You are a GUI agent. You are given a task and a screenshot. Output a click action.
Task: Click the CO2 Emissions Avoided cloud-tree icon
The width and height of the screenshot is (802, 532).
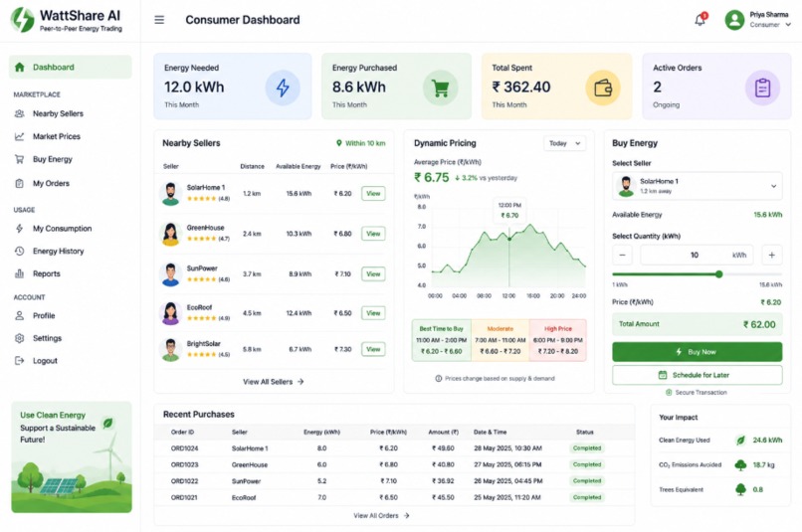point(740,464)
